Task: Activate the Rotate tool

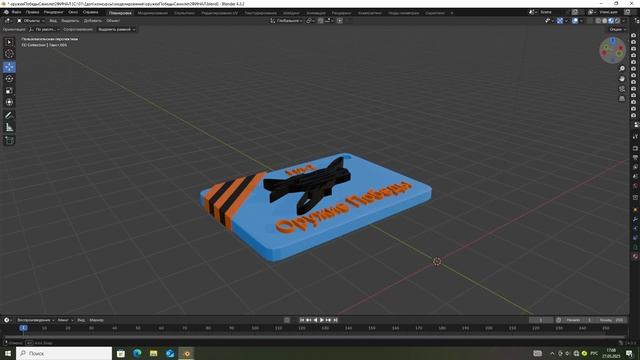Action: [9, 79]
